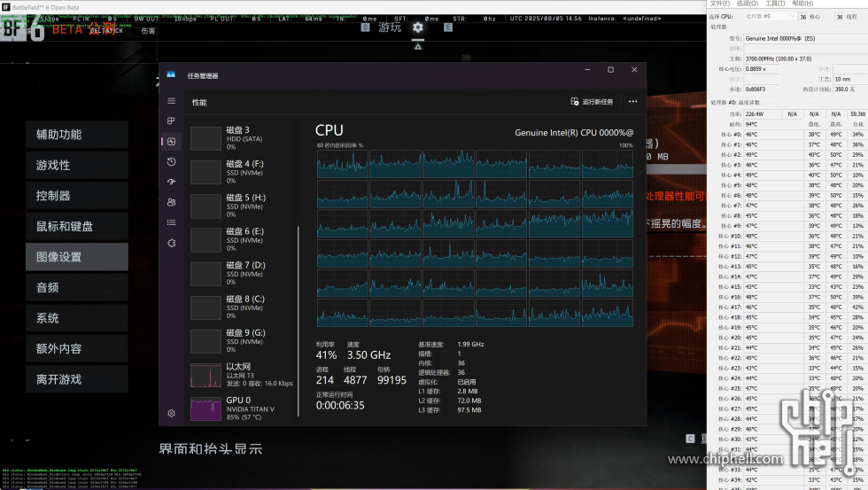Click the 0.8859 v core voltage field
This screenshot has width=868, height=490.
tap(761, 69)
